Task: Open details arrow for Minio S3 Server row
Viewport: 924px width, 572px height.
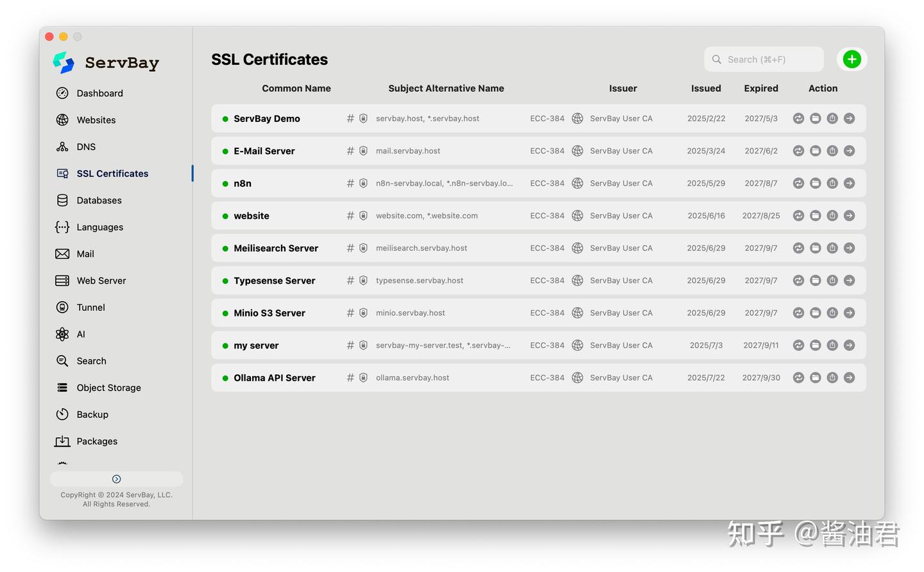Action: 849,313
